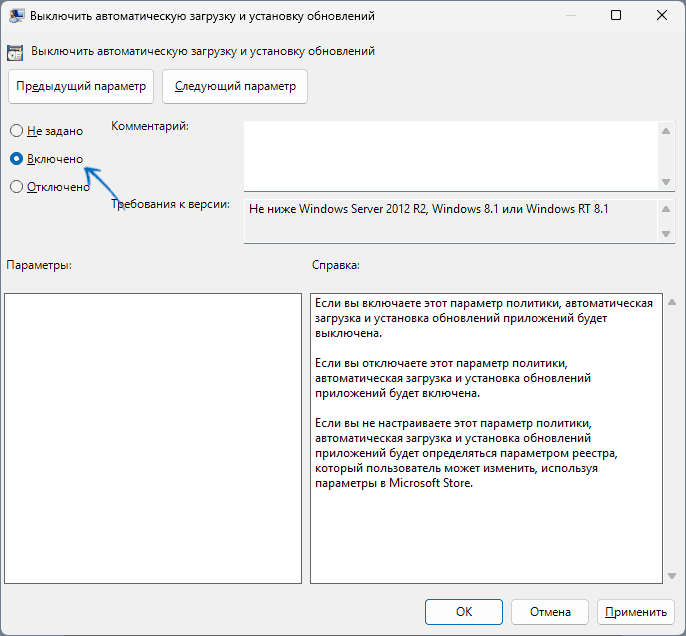Open "Следующий параметр"
686x636 pixels.
pos(235,86)
